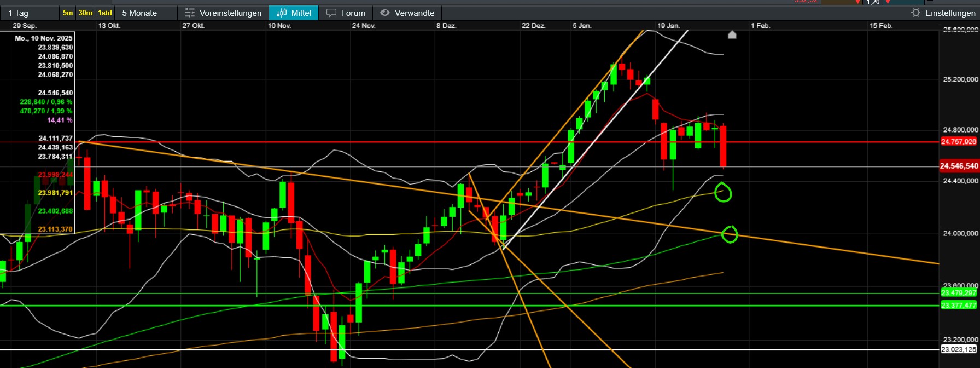Click the 23.784,311 indicator value
This screenshot has width=980, height=368.
pyautogui.click(x=55, y=157)
